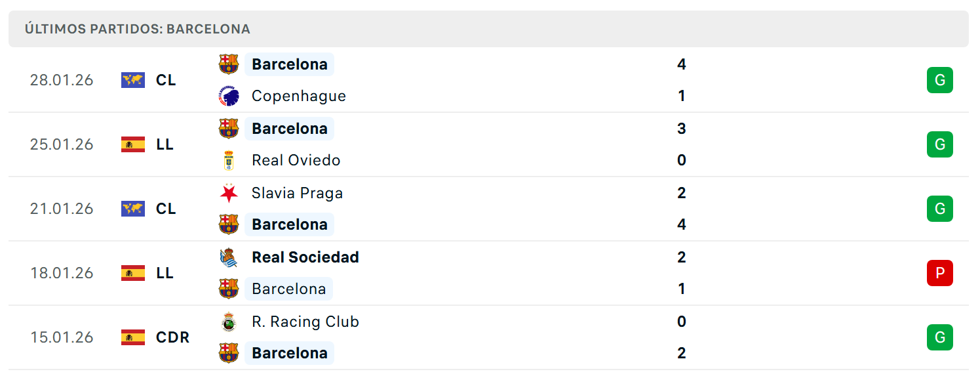Click the Real Oviedo club crest
This screenshot has width=980, height=380.
[229, 161]
